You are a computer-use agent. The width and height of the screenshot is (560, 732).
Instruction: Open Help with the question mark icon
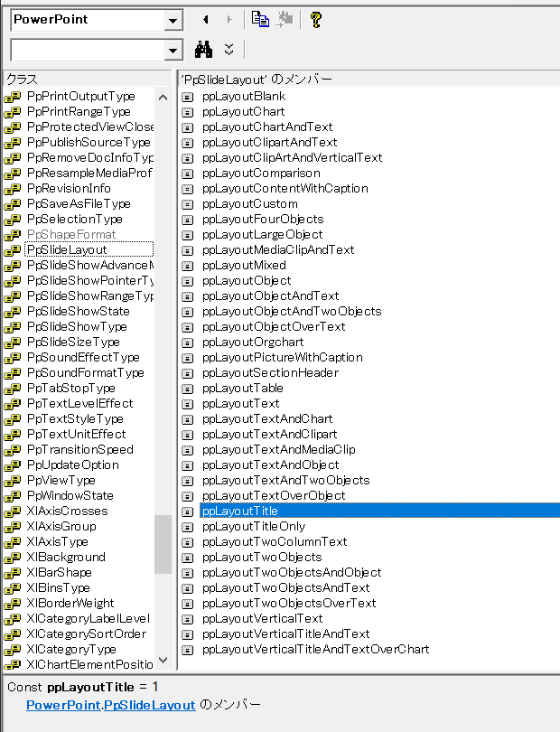316,20
